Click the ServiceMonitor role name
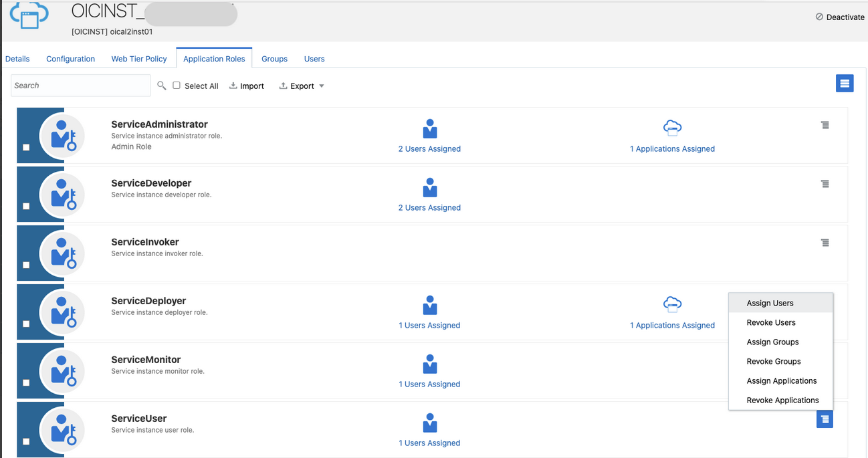The height and width of the screenshot is (458, 868). pyautogui.click(x=146, y=360)
